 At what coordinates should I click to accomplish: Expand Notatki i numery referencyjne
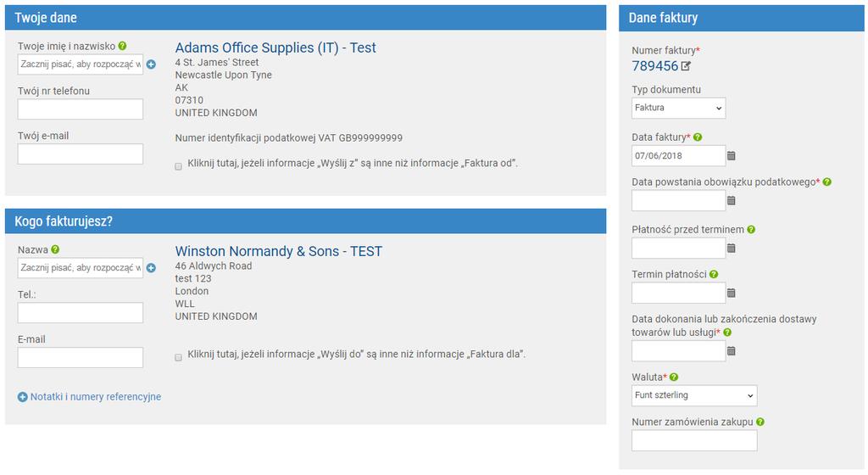coord(89,397)
